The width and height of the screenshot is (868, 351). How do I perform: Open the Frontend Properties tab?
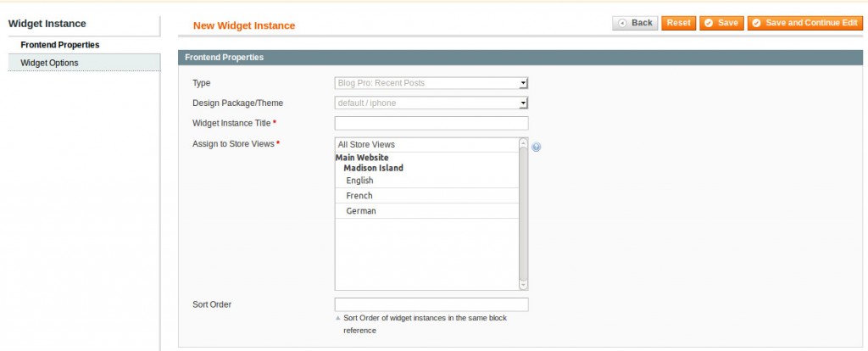coord(60,45)
